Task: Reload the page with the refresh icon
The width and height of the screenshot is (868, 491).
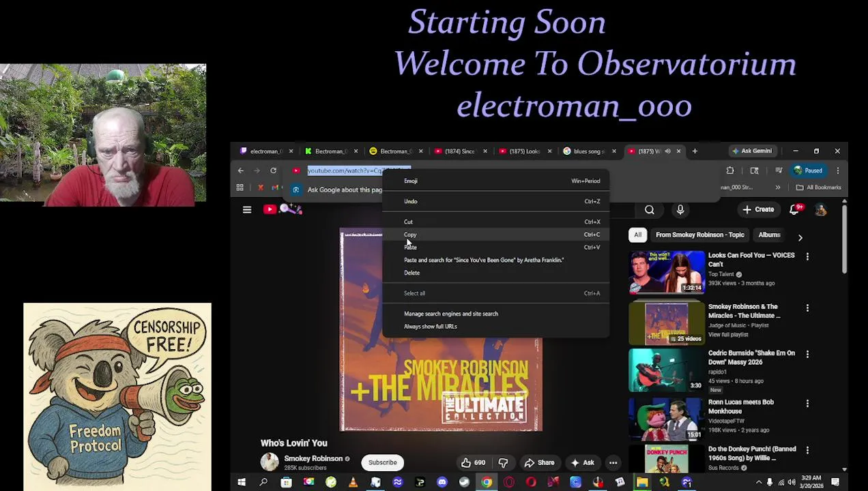Action: pos(273,170)
